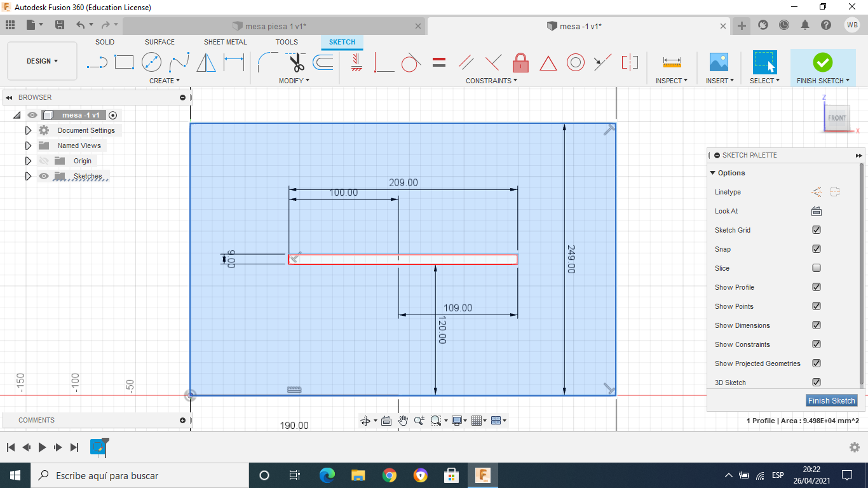The image size is (868, 488).
Task: Select the Center Diameter Circle tool
Action: click(x=151, y=62)
